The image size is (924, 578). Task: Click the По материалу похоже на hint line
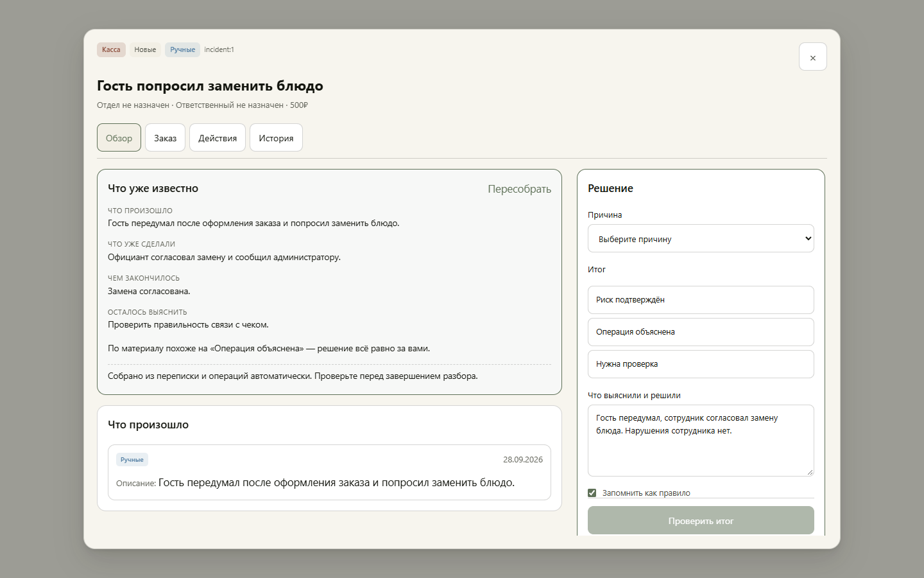[x=269, y=349]
